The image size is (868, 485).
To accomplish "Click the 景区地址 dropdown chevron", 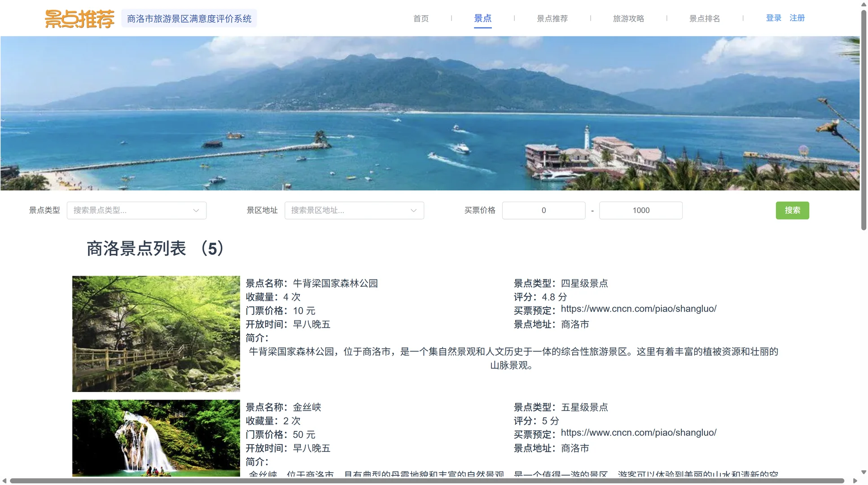I will point(413,210).
